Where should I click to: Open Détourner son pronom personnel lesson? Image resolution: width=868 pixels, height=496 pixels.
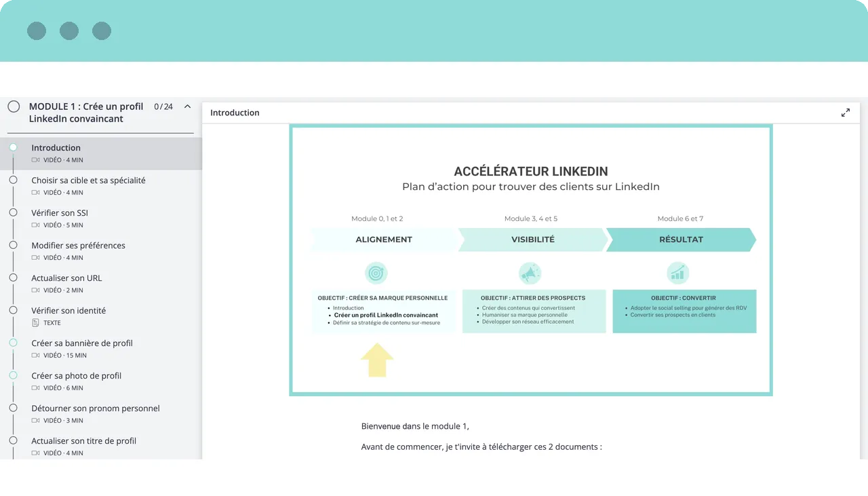101,414
